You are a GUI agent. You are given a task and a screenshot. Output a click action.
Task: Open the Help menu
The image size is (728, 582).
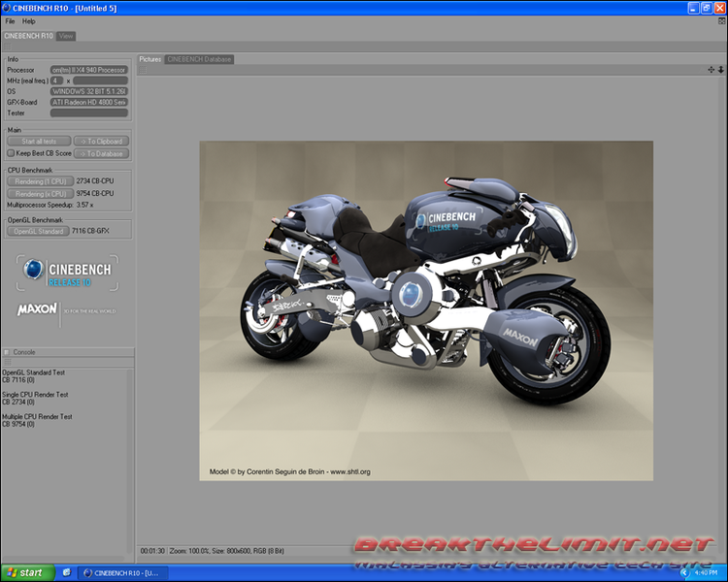pyautogui.click(x=28, y=21)
